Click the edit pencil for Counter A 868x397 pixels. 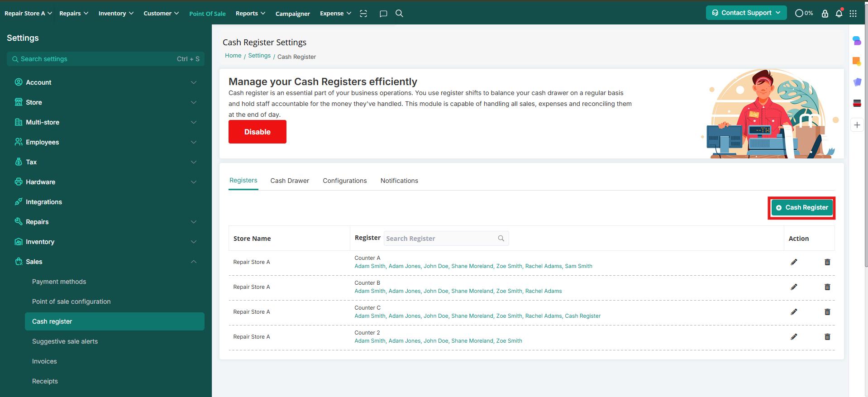(x=794, y=262)
